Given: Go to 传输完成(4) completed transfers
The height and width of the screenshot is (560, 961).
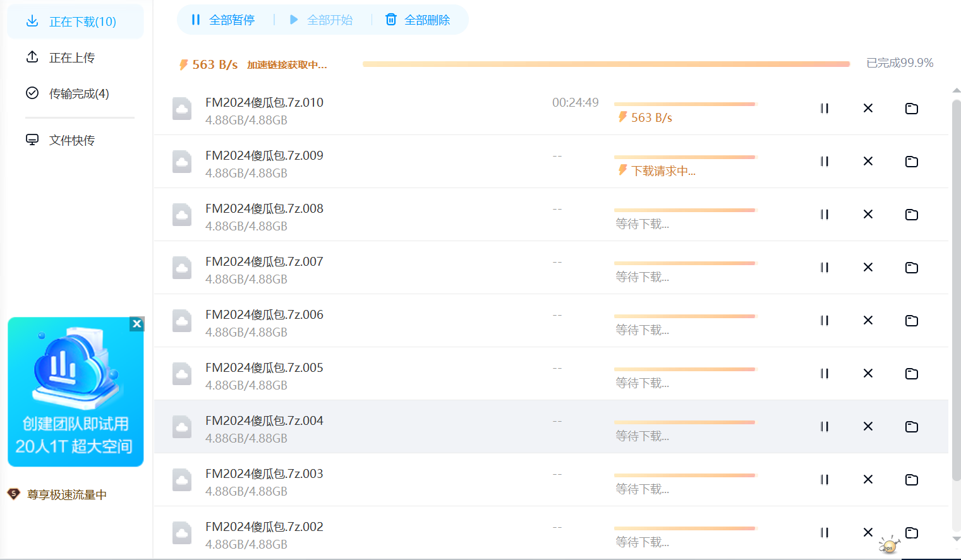Looking at the screenshot, I should point(78,94).
